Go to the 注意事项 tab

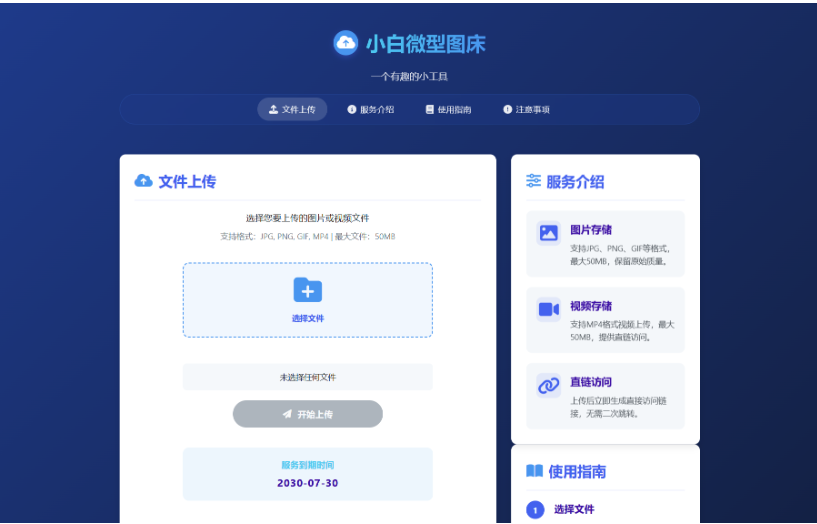click(526, 109)
